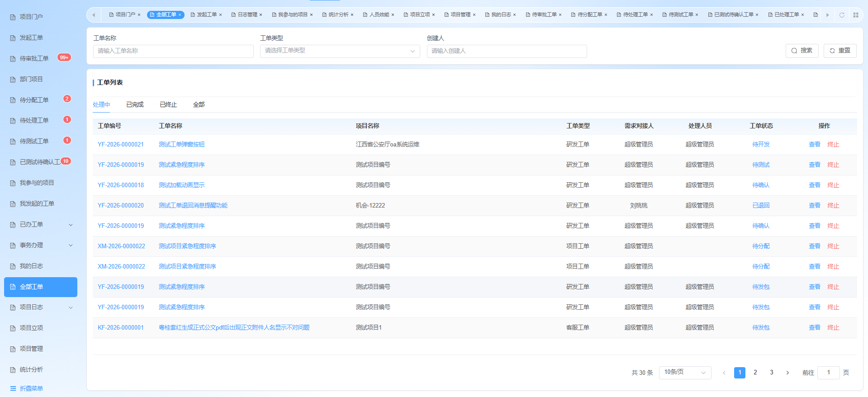Click the 部门项目 sidebar icon

[x=13, y=80]
